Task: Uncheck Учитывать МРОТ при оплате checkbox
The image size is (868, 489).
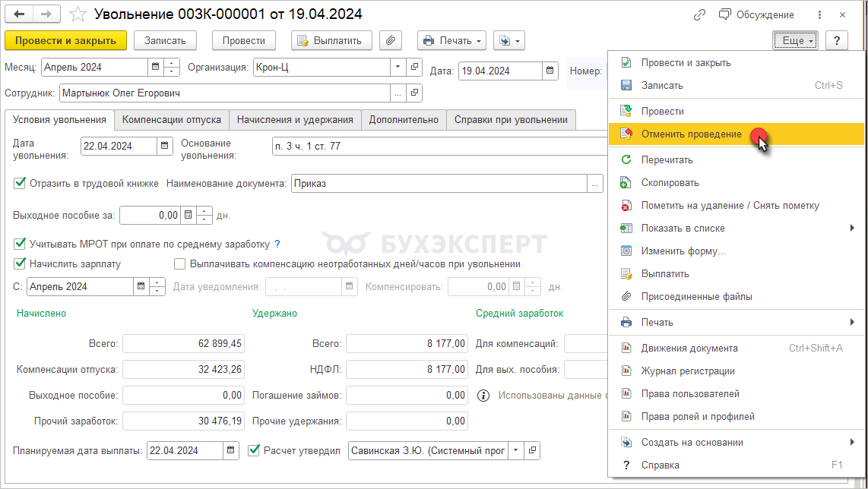Action: 20,244
